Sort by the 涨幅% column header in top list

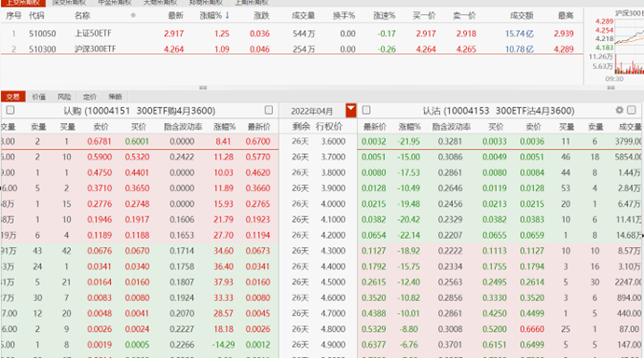click(x=211, y=16)
